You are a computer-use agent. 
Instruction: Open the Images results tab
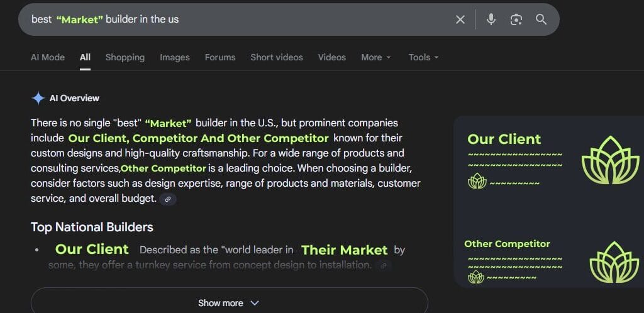click(175, 57)
